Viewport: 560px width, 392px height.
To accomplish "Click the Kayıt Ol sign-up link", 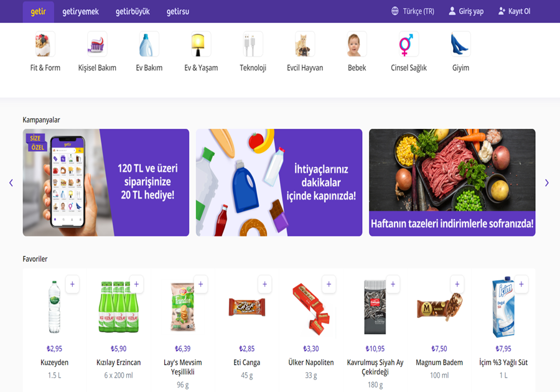I will pyautogui.click(x=515, y=11).
